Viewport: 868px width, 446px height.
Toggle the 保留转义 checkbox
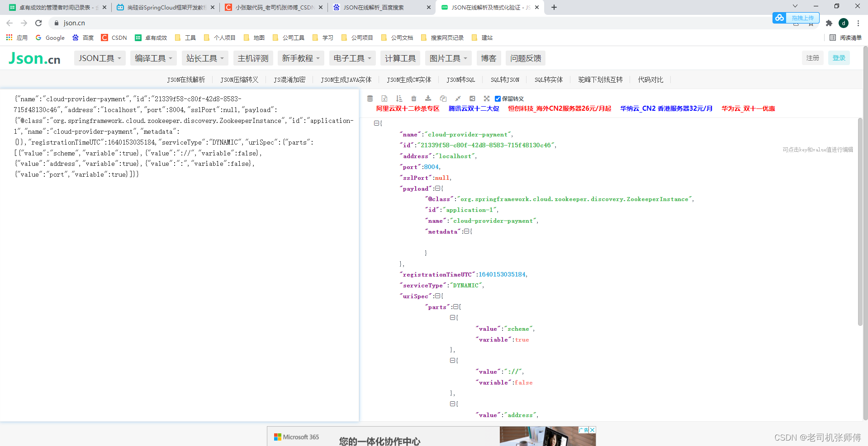tap(498, 99)
